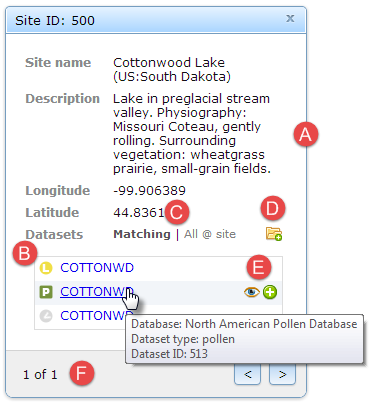Select the latitude value 44.8361

139,213
